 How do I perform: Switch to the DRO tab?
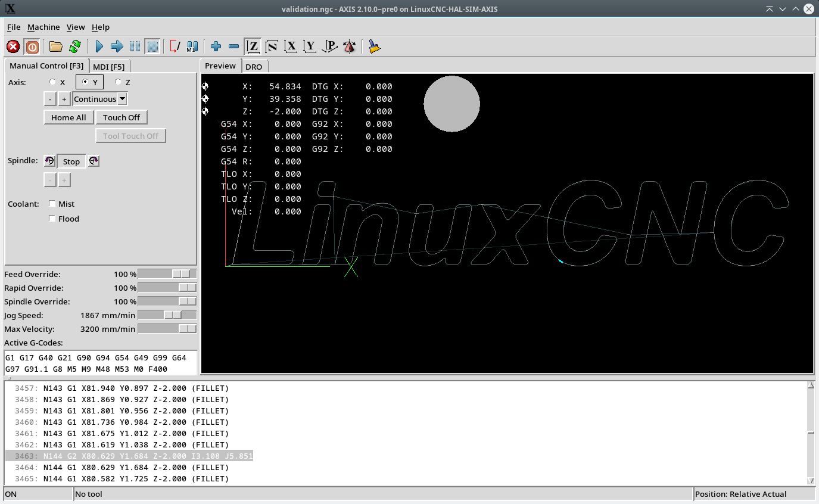(x=254, y=67)
